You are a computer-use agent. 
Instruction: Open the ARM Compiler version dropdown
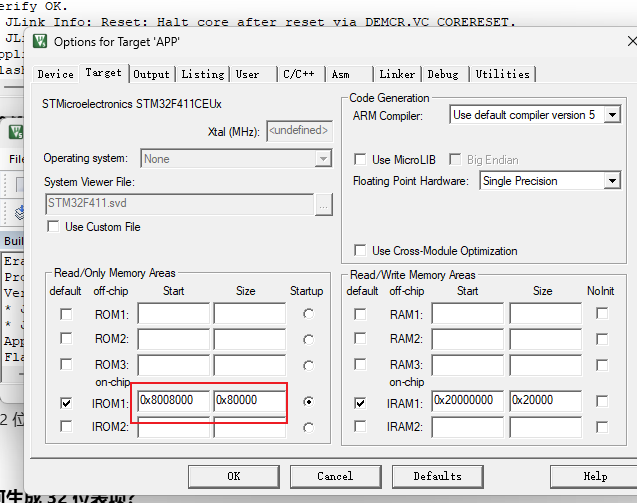[612, 115]
